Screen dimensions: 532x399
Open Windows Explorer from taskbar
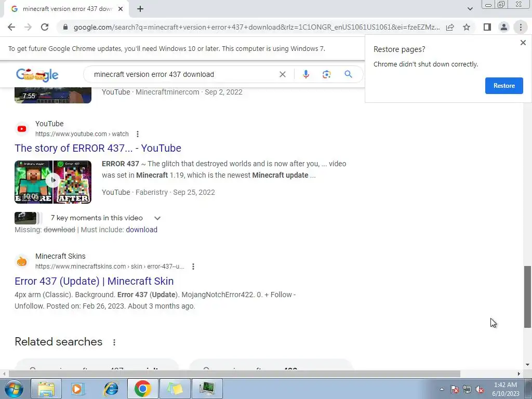click(x=46, y=389)
